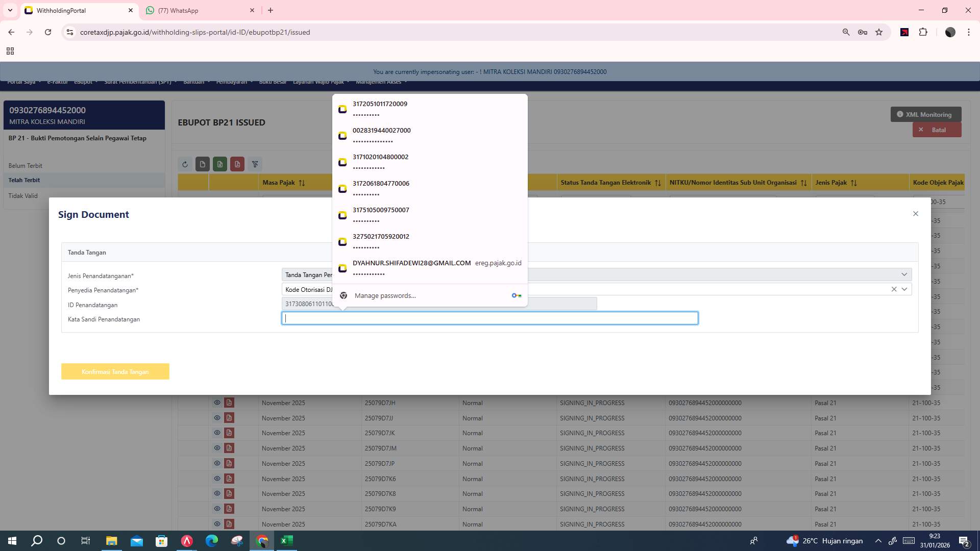Click the Batal button
This screenshot has height=551, width=980.
pos(937,130)
